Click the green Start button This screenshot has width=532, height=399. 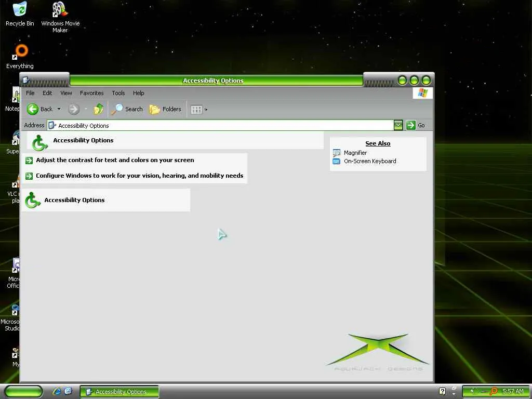[23, 392]
